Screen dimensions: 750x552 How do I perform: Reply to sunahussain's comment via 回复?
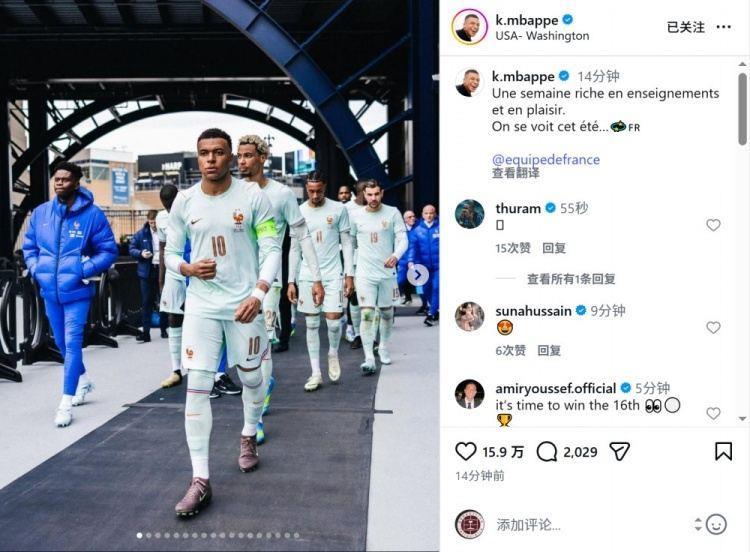click(549, 351)
